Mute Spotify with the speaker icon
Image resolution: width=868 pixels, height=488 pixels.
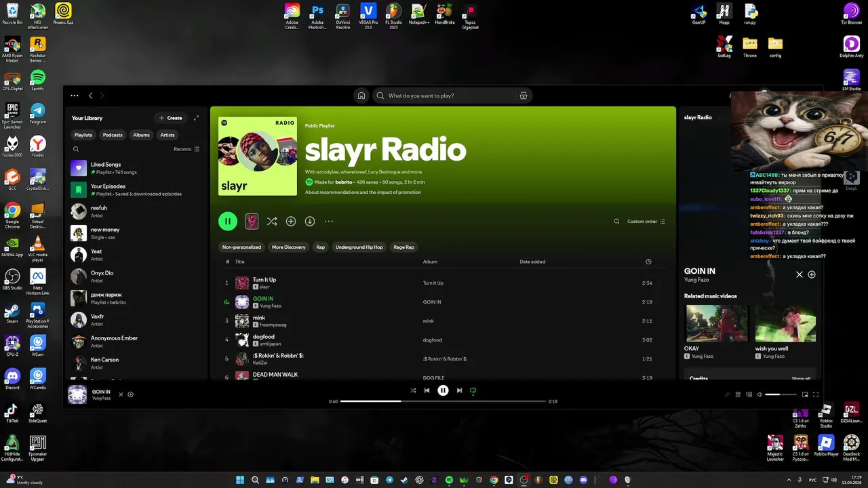pos(759,394)
